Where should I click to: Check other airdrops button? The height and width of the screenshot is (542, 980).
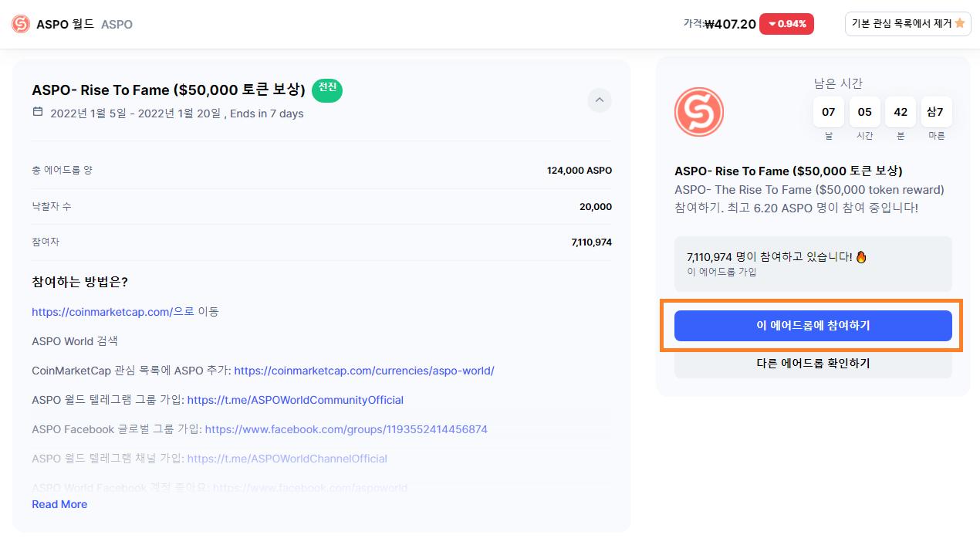(x=813, y=363)
